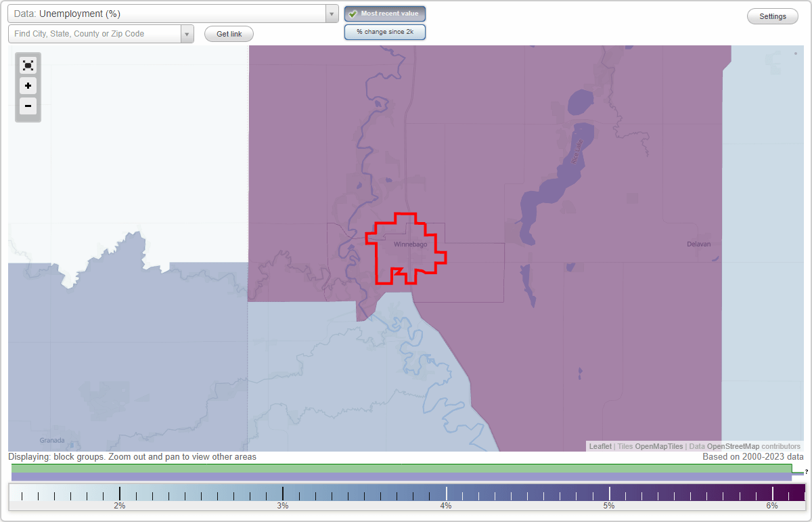This screenshot has height=522, width=812.
Task: Click the 2% mark on legend
Action: point(119,506)
